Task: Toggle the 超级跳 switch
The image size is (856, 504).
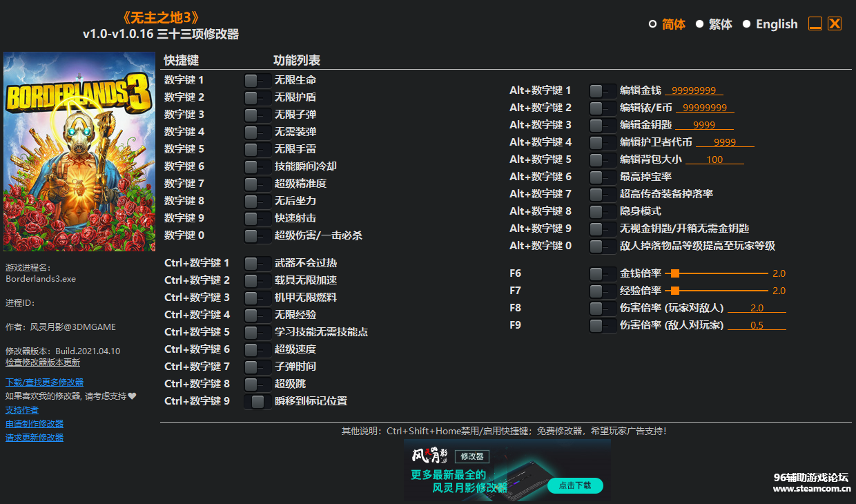Action: click(x=257, y=384)
